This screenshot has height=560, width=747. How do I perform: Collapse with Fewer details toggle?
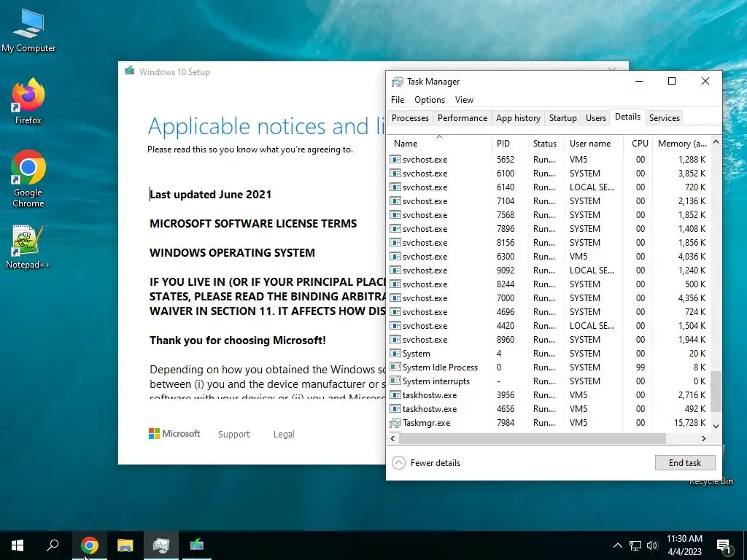426,463
